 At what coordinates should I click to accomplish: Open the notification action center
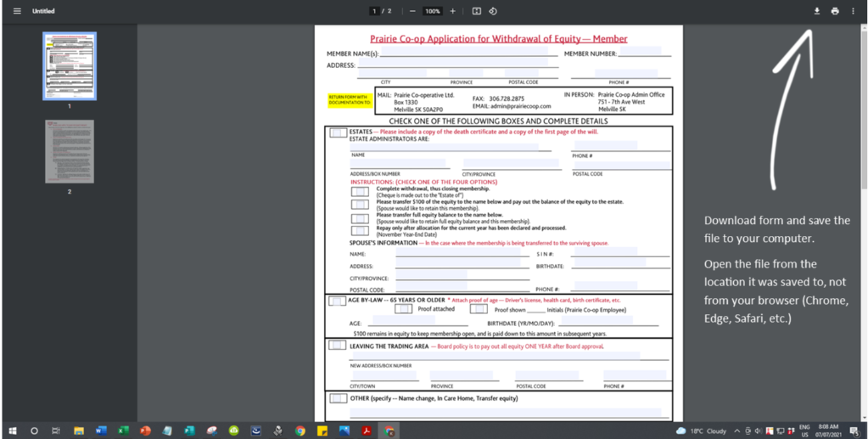853,431
